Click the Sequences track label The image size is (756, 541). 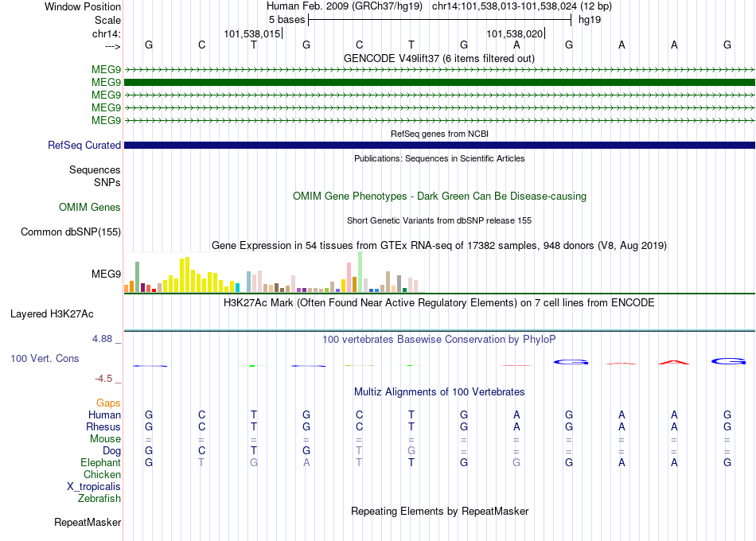tap(95, 169)
